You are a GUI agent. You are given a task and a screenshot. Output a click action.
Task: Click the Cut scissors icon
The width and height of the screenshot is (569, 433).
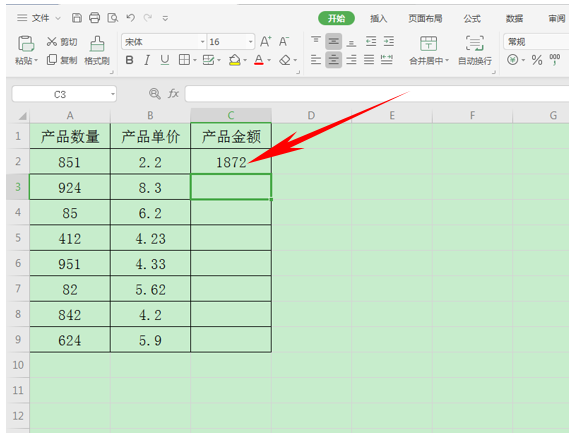tap(52, 42)
